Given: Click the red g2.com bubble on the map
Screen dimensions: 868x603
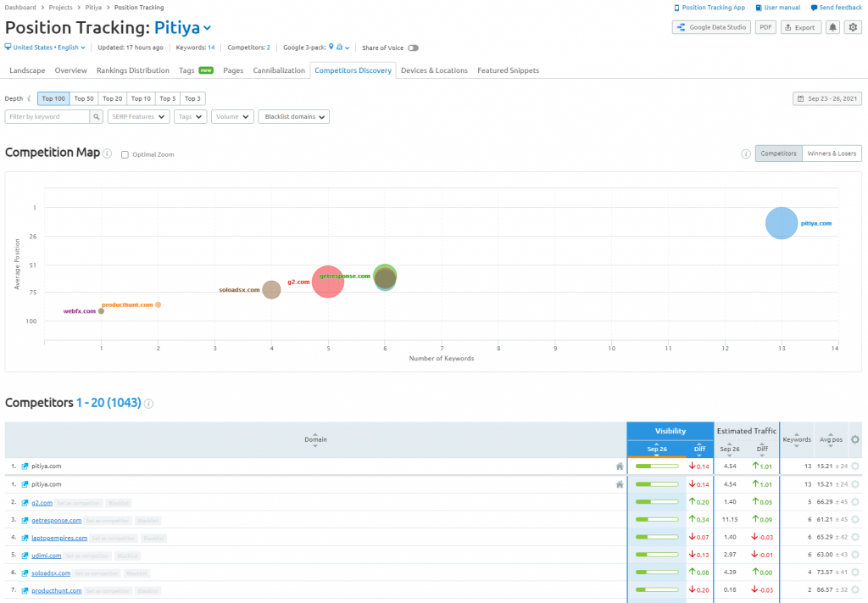Looking at the screenshot, I should point(328,282).
